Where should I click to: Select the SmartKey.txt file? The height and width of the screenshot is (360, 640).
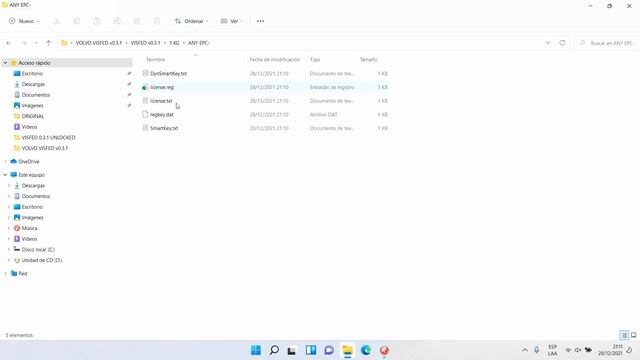coord(164,128)
